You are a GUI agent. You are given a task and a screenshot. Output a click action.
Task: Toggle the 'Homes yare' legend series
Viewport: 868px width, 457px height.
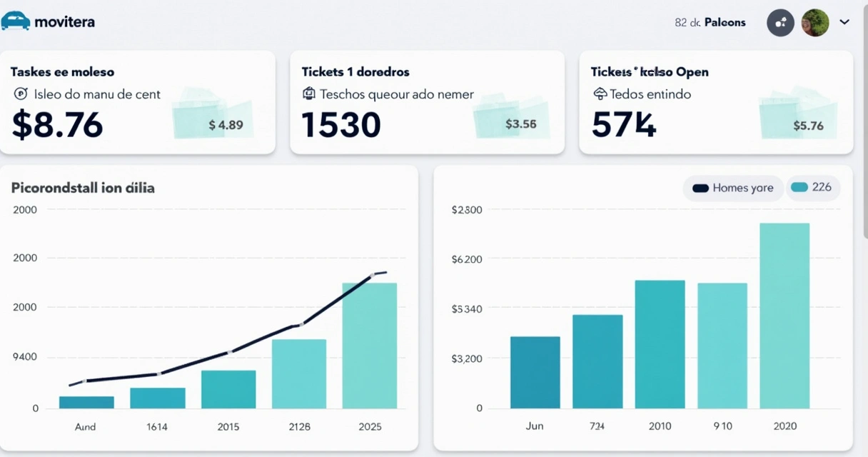coord(733,188)
